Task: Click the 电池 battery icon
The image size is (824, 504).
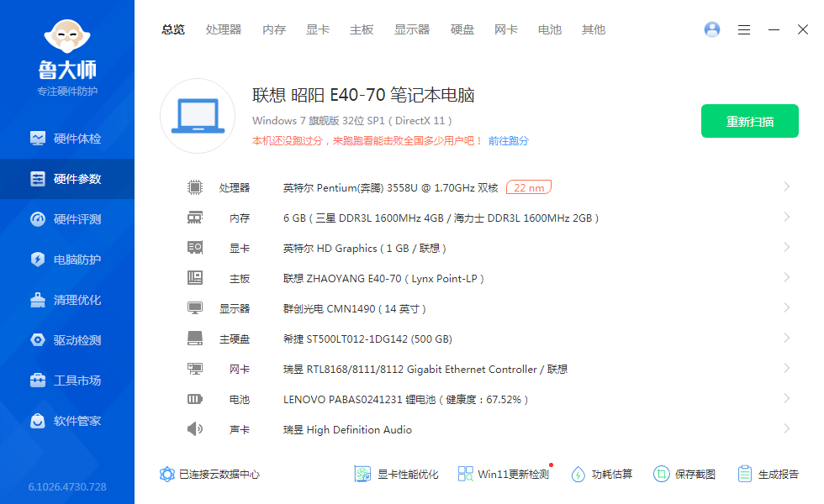Action: 195,399
